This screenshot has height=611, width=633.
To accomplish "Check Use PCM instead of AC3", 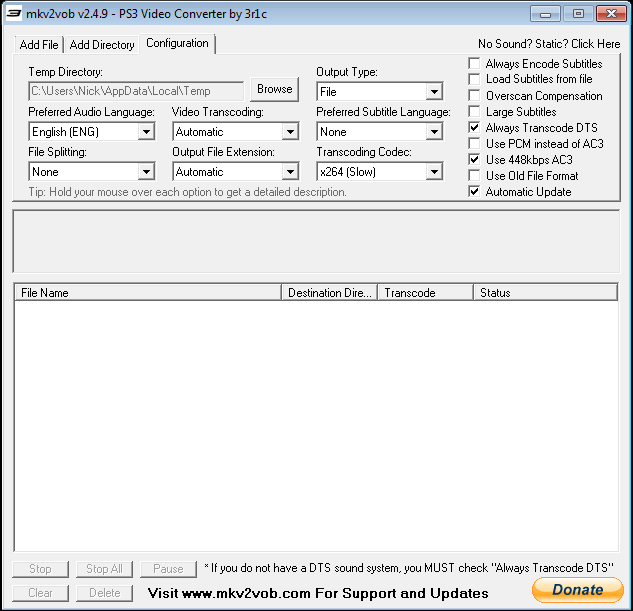I will coord(474,144).
